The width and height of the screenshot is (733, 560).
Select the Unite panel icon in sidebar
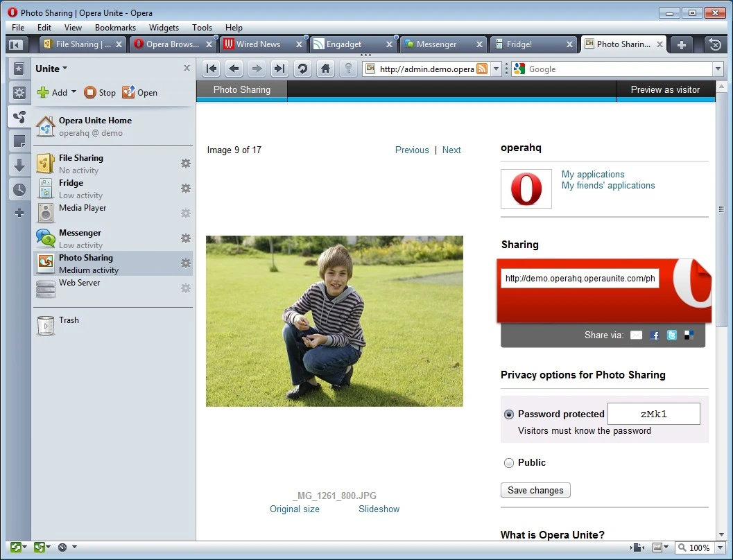coord(19,116)
